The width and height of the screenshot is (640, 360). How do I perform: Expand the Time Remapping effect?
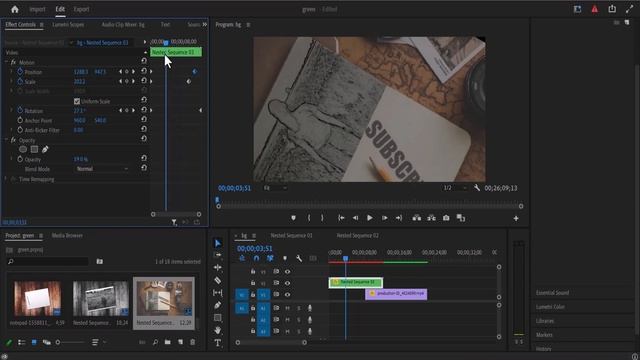6,179
